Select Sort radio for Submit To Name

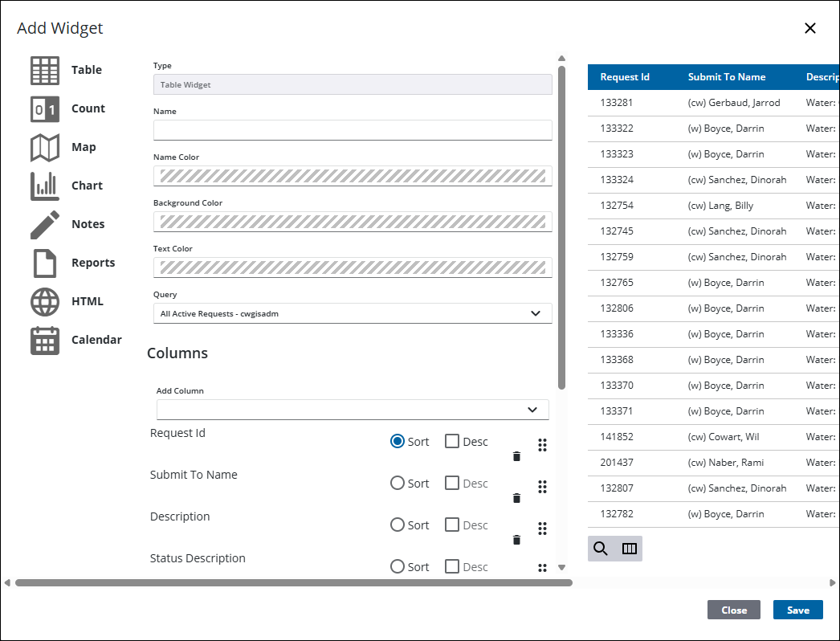(x=398, y=483)
